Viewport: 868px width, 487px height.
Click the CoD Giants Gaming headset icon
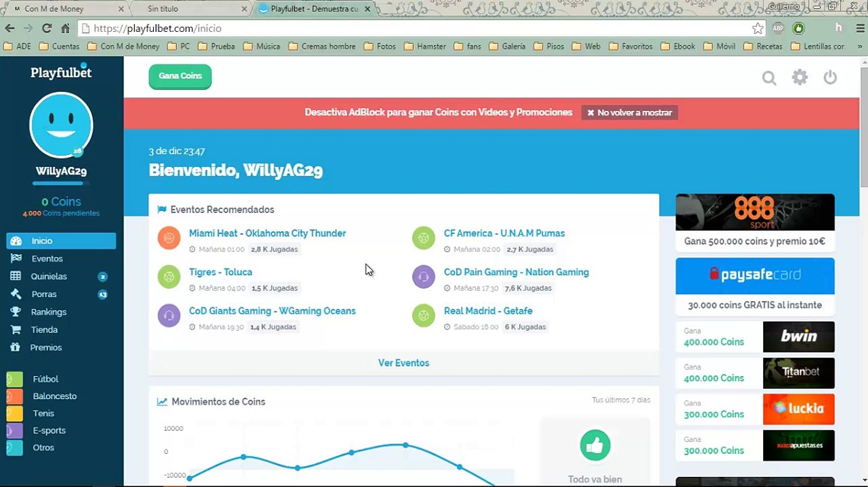[169, 315]
